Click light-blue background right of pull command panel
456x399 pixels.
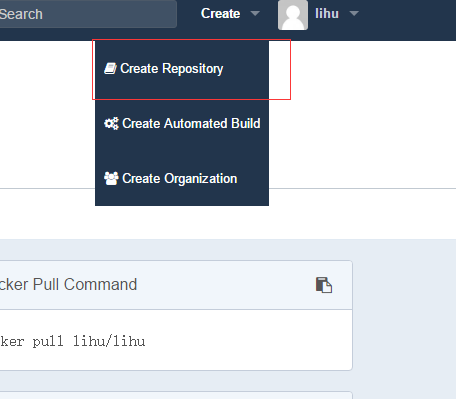pos(404,315)
